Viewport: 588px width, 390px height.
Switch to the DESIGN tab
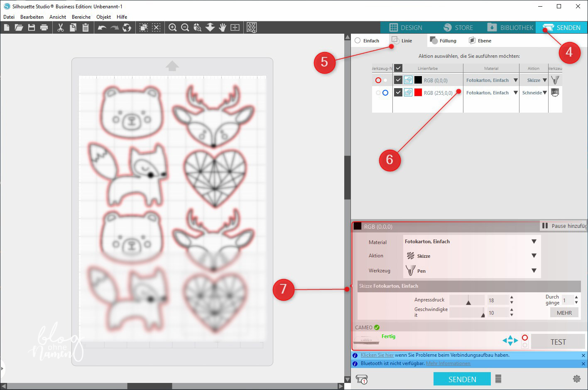[406, 27]
